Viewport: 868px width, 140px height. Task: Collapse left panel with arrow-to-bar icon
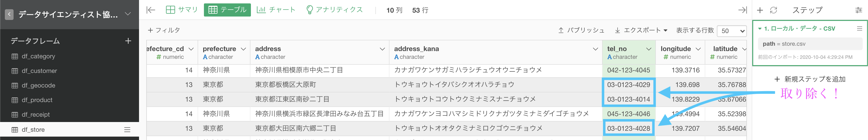pos(151,10)
